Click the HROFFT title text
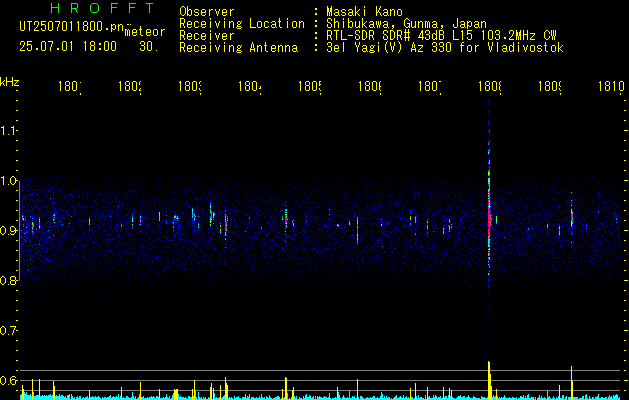The image size is (629, 400). 102,8
